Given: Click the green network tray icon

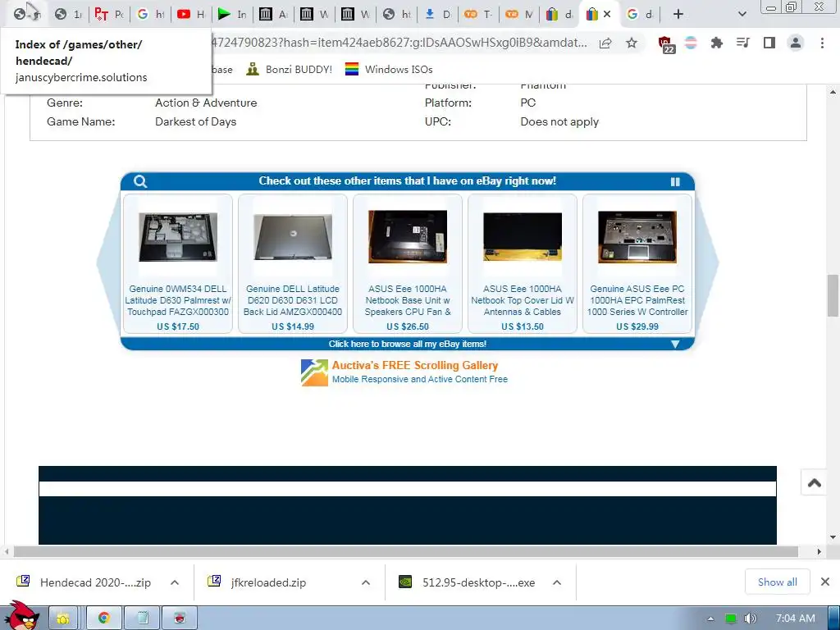Looking at the screenshot, I should pos(731,619).
